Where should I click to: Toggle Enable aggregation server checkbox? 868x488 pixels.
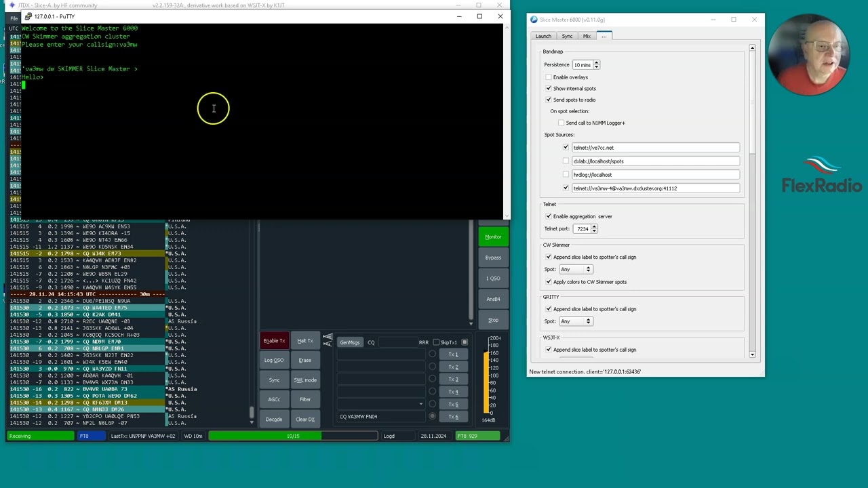click(549, 216)
